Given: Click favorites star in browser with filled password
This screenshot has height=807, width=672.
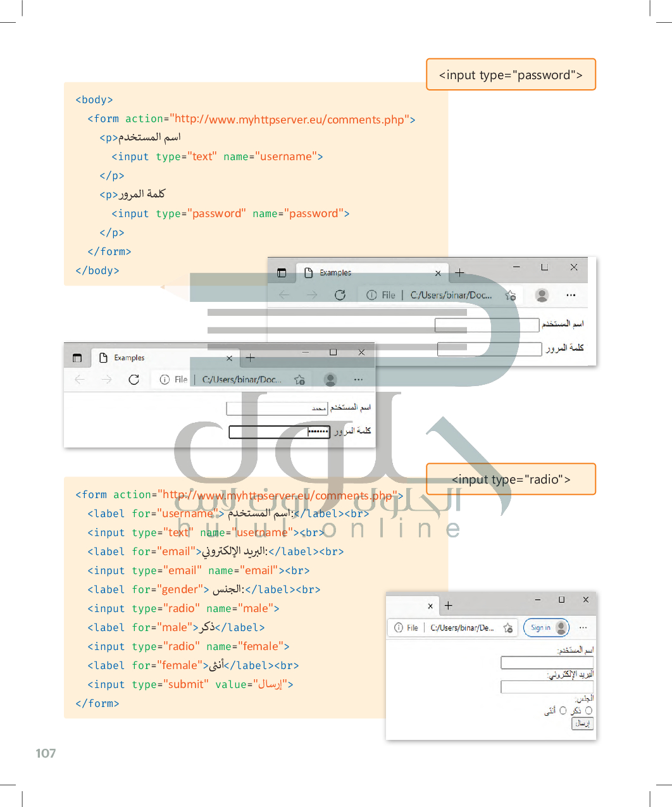Looking at the screenshot, I should (x=299, y=380).
